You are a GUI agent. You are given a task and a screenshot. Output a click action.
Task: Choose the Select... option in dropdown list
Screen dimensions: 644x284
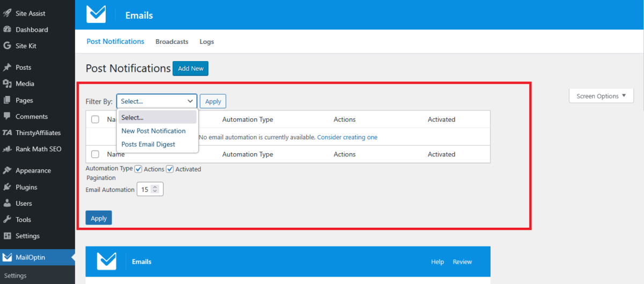(157, 117)
